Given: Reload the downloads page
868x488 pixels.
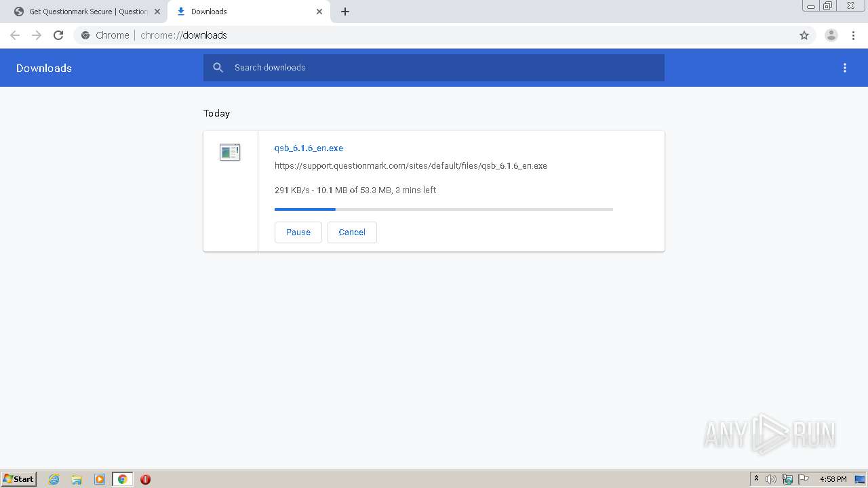Looking at the screenshot, I should click(x=58, y=35).
